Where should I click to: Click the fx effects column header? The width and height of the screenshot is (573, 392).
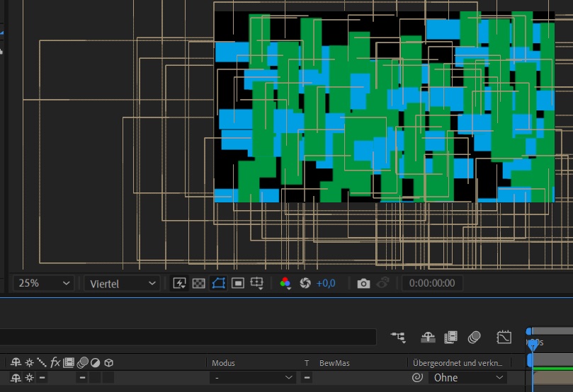pyautogui.click(x=55, y=362)
